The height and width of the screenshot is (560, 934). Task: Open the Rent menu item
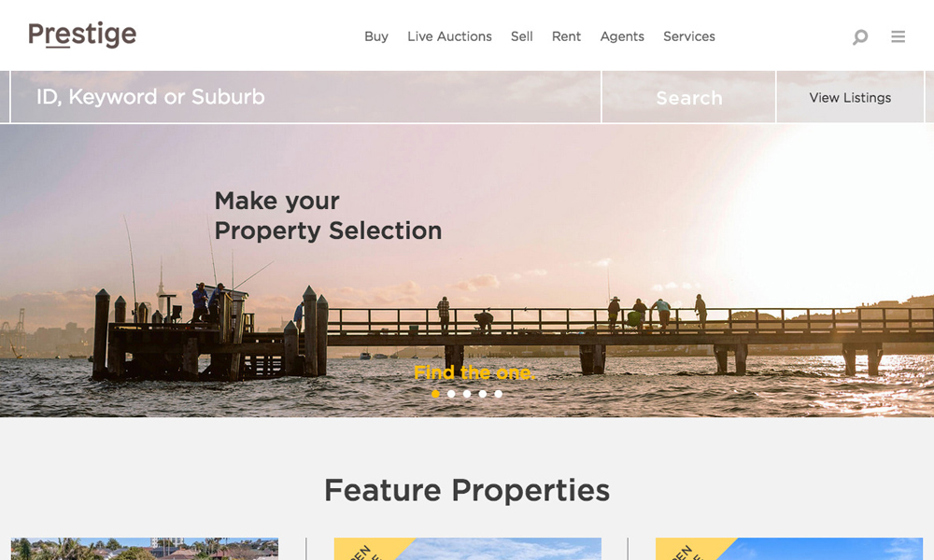point(566,37)
